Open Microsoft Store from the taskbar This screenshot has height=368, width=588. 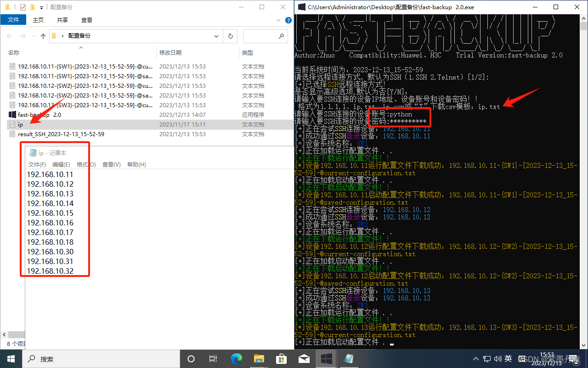click(x=282, y=359)
